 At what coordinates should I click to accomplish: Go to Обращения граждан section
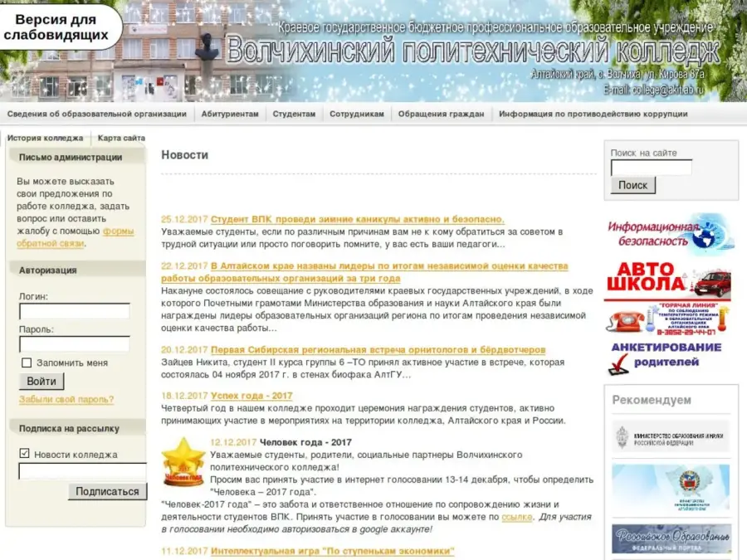tap(442, 114)
